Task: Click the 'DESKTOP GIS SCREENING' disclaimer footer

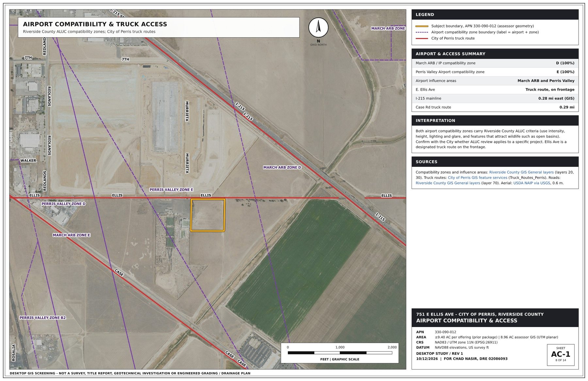Action: [130, 373]
